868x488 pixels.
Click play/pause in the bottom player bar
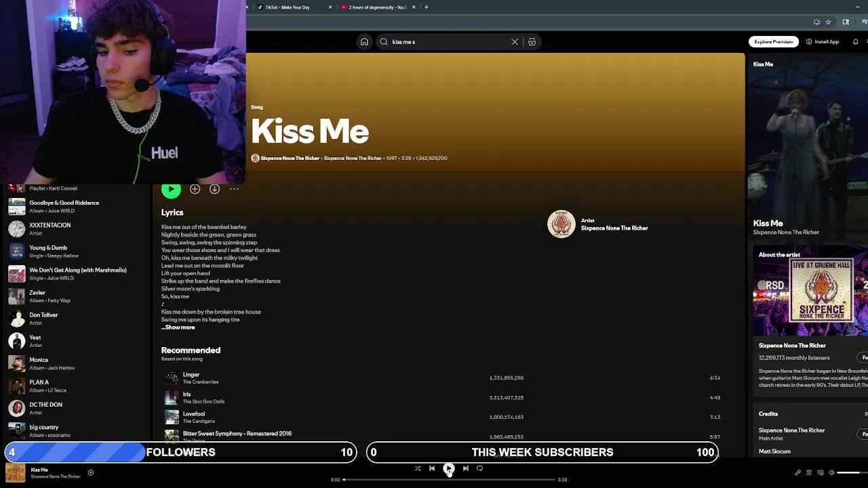448,468
